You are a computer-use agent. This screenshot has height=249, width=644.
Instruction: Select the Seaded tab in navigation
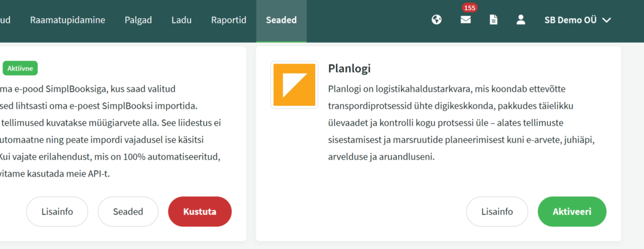click(281, 19)
